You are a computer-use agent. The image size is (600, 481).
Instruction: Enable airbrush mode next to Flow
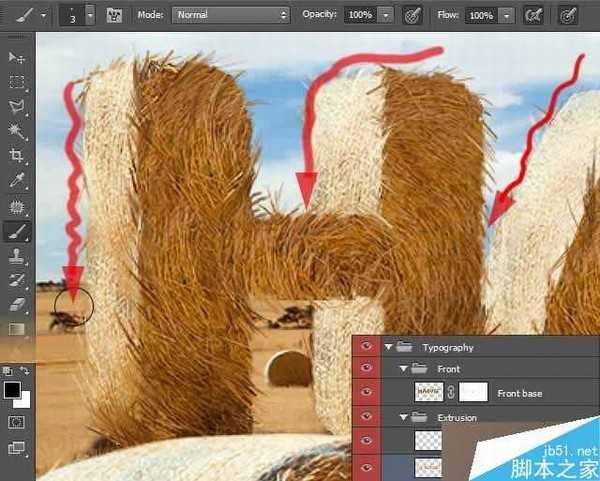[x=534, y=16]
